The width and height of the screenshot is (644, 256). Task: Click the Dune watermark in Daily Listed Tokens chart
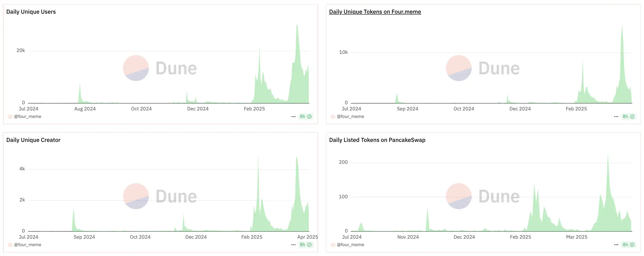[x=483, y=196]
